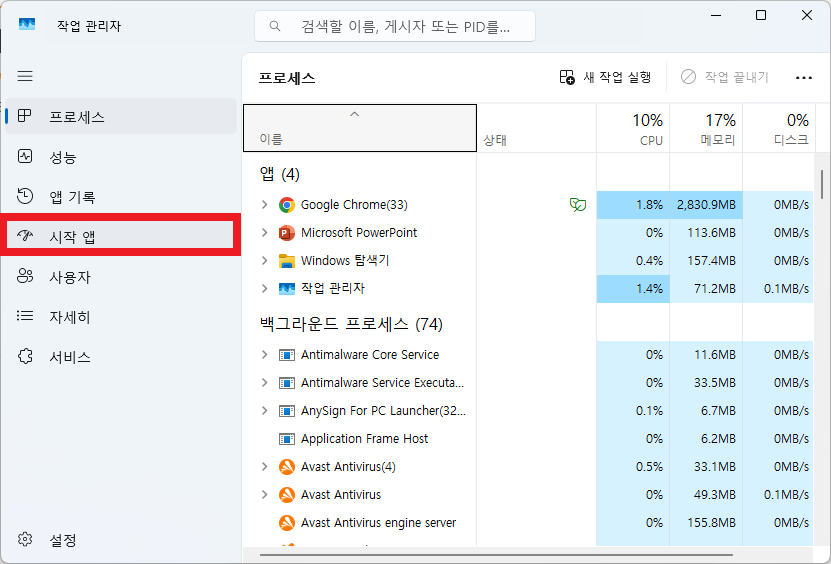Click the Antimalware Service Executable icon
Screen dimensions: 831x564
click(x=287, y=383)
